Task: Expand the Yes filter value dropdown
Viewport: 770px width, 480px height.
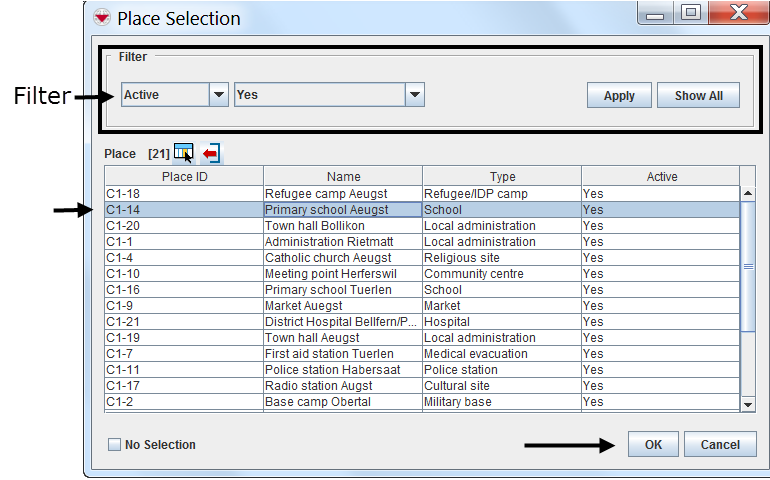Action: point(415,95)
